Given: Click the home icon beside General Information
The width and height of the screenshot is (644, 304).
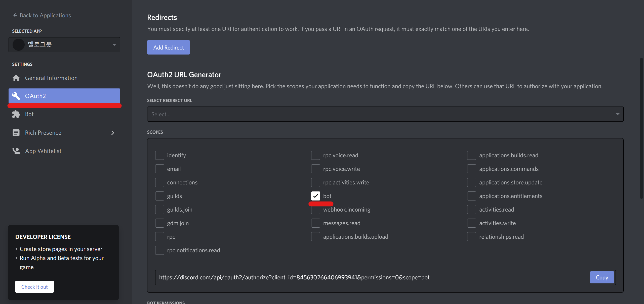Looking at the screenshot, I should (16, 78).
